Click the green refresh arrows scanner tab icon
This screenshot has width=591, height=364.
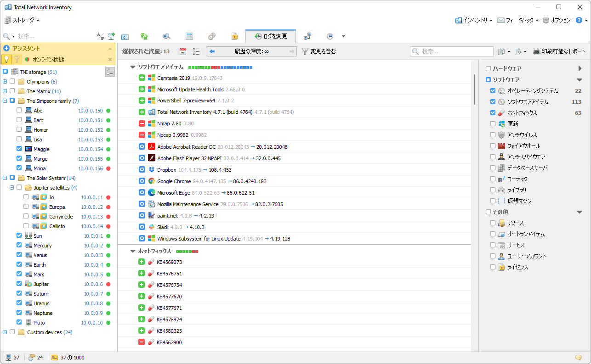(x=144, y=36)
